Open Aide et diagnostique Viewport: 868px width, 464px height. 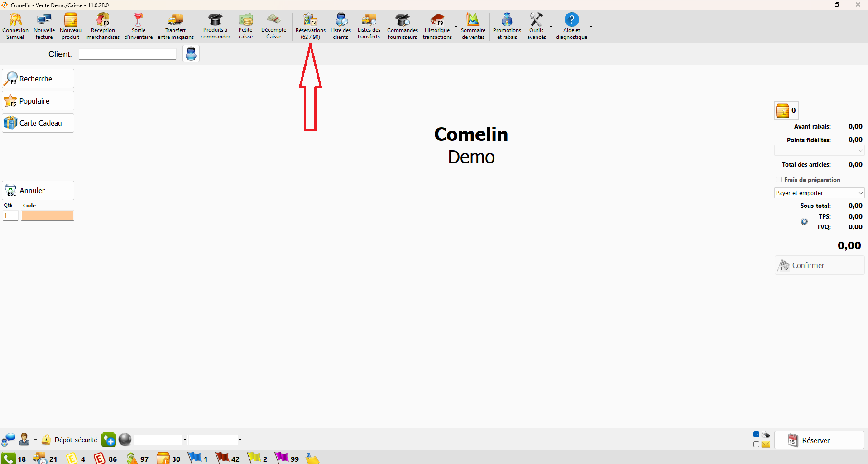pos(571,26)
